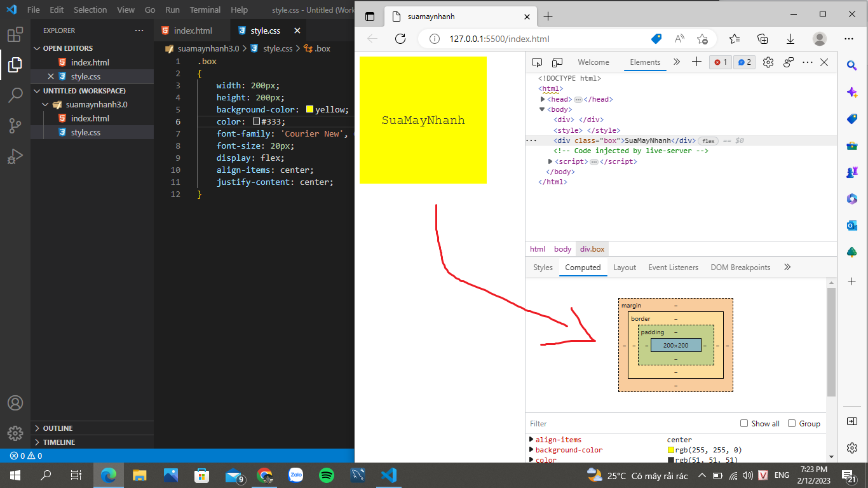Screen dimensions: 868x488
Task: Open Manage gear in VS Code activity bar
Action: click(x=15, y=433)
